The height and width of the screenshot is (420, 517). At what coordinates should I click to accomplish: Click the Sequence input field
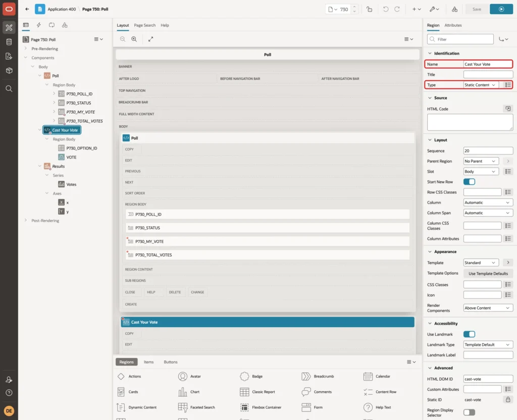488,151
